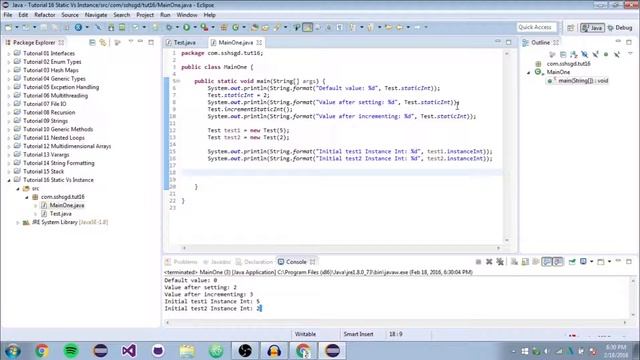This screenshot has width=640, height=360.
Task: Toggle Scroll Lock in the Console toolbar
Action: tap(525, 262)
